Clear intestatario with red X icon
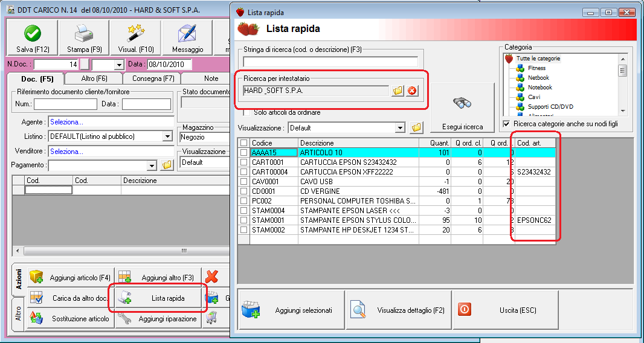The width and height of the screenshot is (644, 343). [412, 91]
